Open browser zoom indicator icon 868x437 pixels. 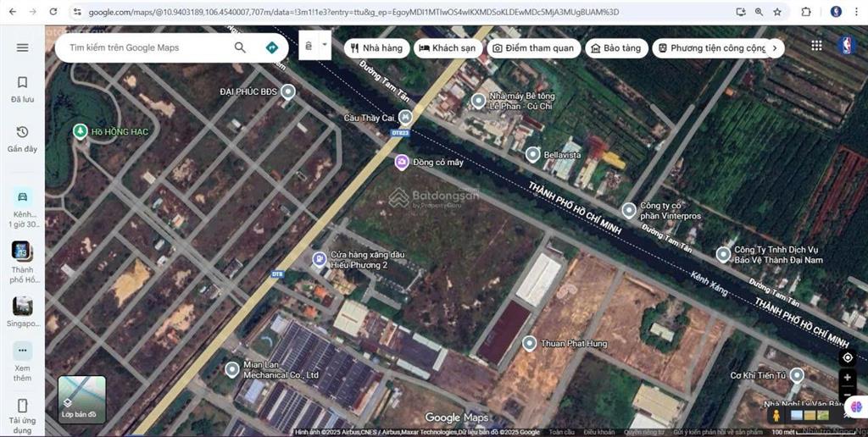tap(759, 12)
